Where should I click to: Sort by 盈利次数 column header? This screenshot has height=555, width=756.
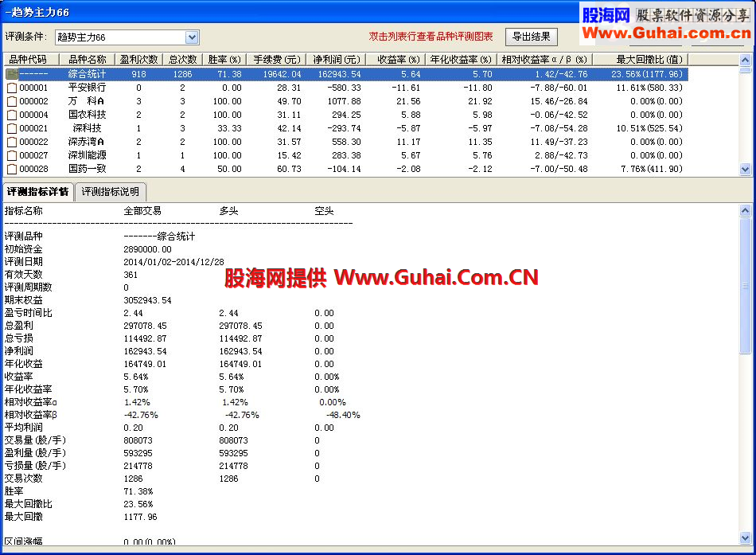point(138,60)
